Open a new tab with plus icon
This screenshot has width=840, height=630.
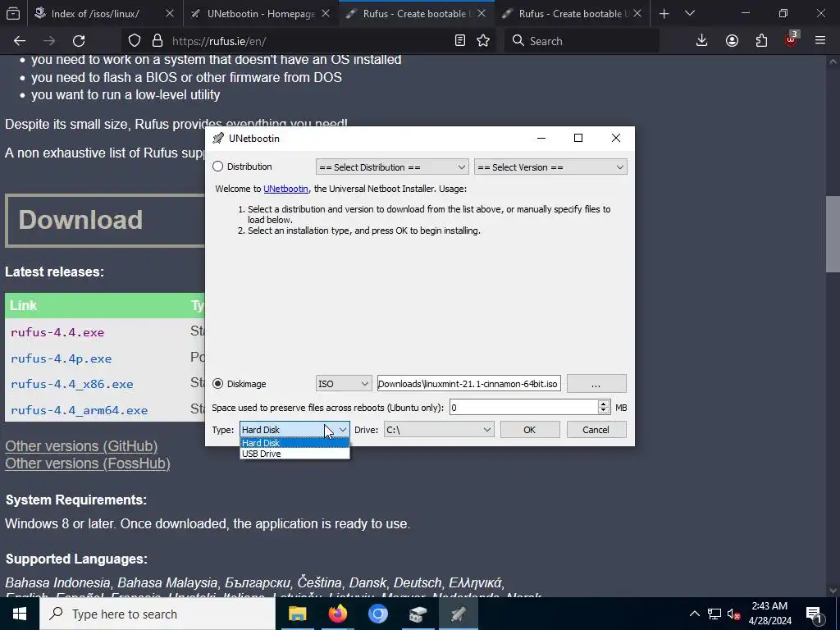(x=664, y=13)
